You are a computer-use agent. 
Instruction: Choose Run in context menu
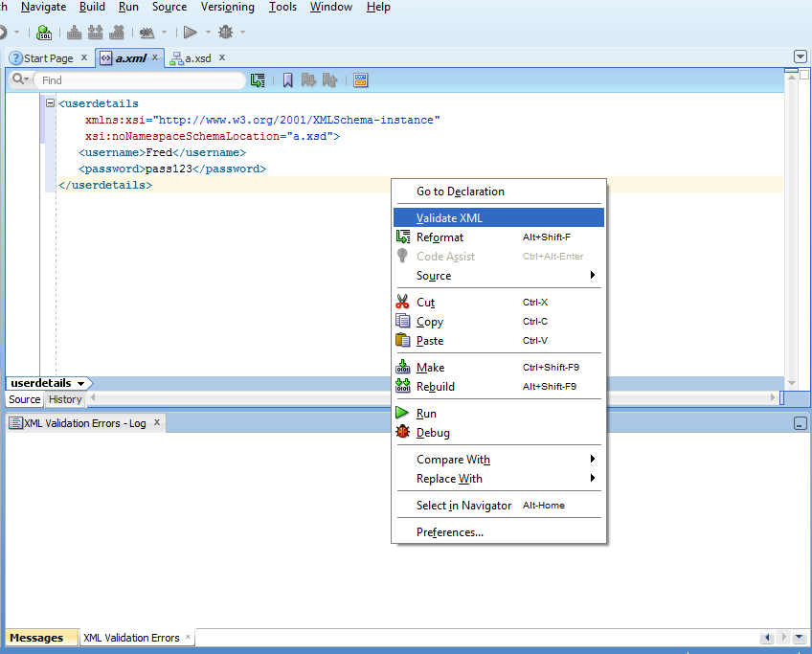tap(499, 414)
